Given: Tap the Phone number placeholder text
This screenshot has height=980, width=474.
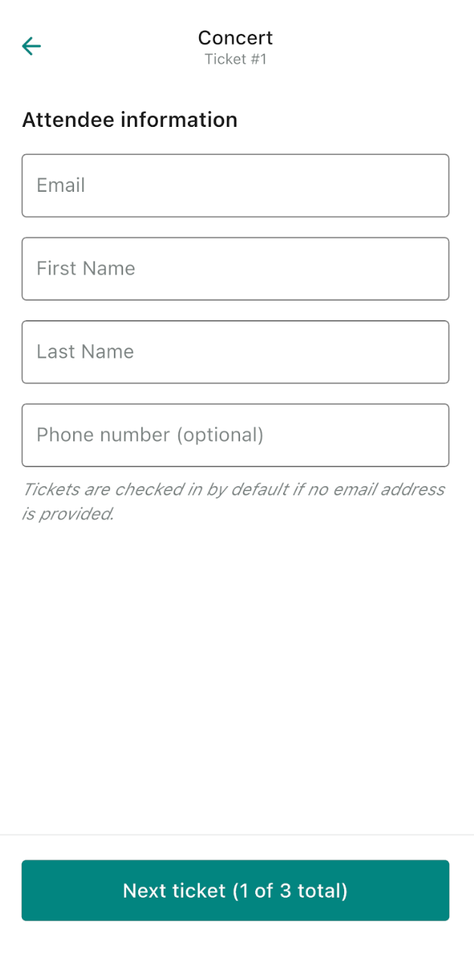Looking at the screenshot, I should click(150, 435).
